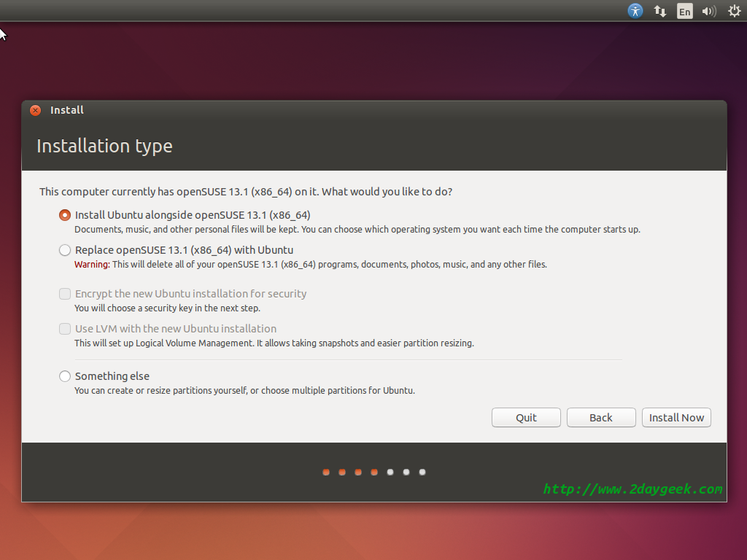Click the Quit button
The width and height of the screenshot is (747, 560).
pyautogui.click(x=526, y=418)
